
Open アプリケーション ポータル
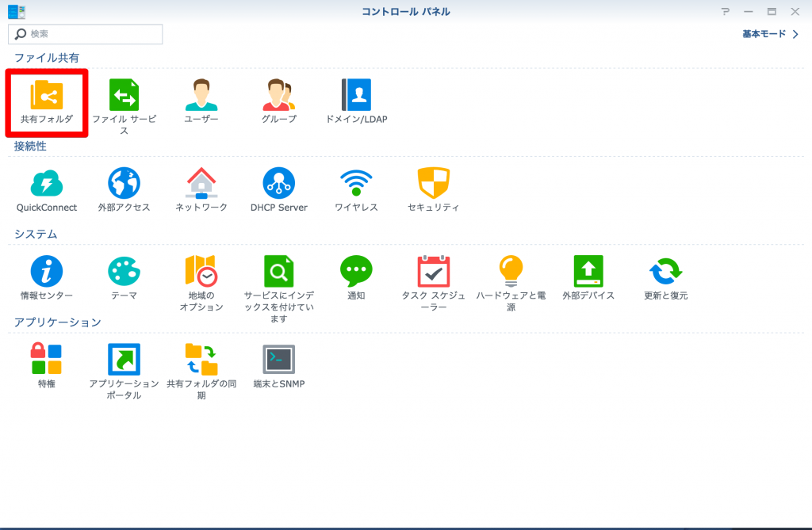pyautogui.click(x=124, y=372)
